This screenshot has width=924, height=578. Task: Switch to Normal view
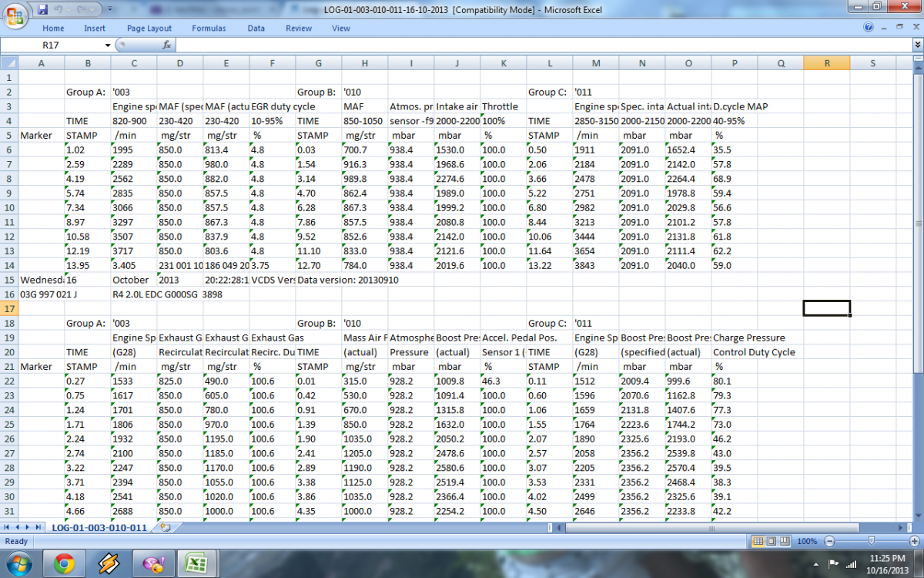758,541
